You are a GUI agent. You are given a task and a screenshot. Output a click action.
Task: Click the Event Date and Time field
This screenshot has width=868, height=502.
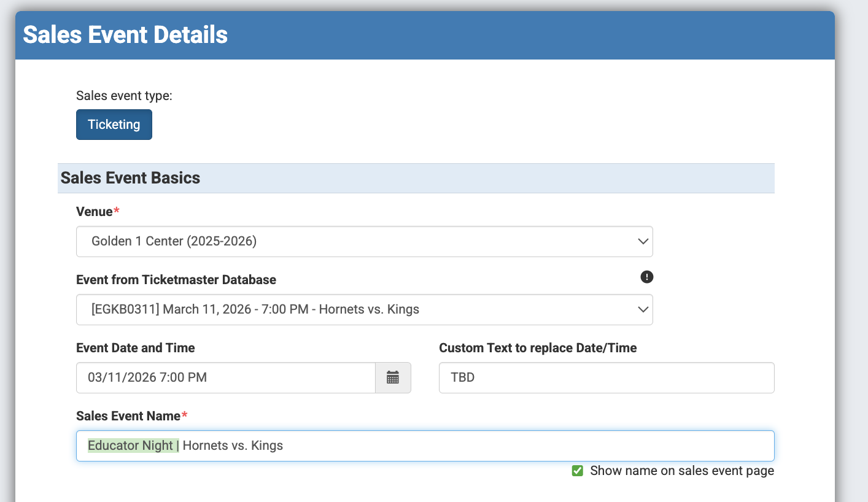pos(225,377)
